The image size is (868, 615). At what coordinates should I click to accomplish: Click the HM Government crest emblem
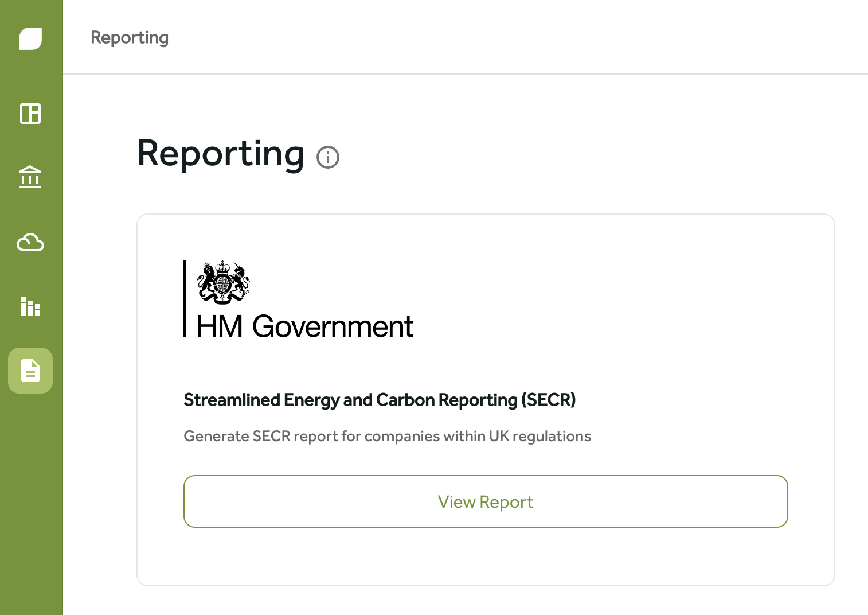[224, 281]
